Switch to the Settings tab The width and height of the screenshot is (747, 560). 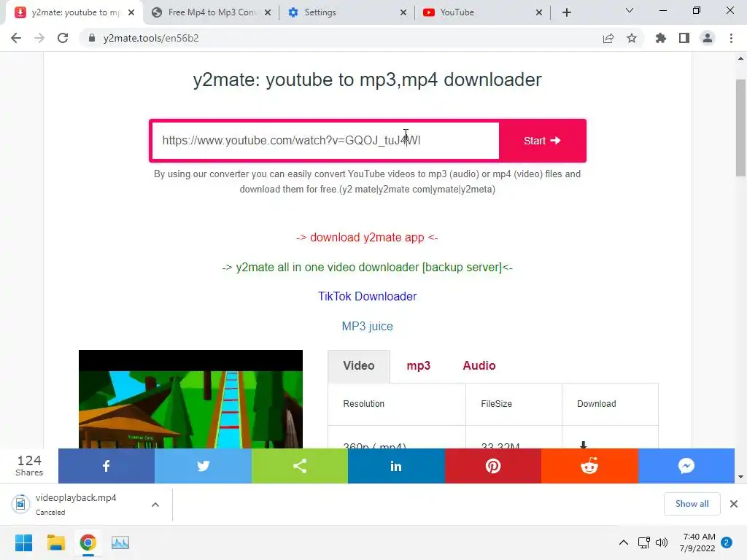point(348,12)
